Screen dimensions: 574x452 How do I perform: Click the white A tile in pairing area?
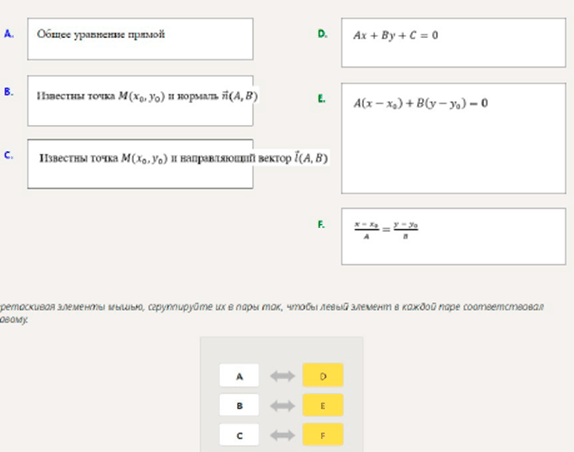click(x=239, y=376)
